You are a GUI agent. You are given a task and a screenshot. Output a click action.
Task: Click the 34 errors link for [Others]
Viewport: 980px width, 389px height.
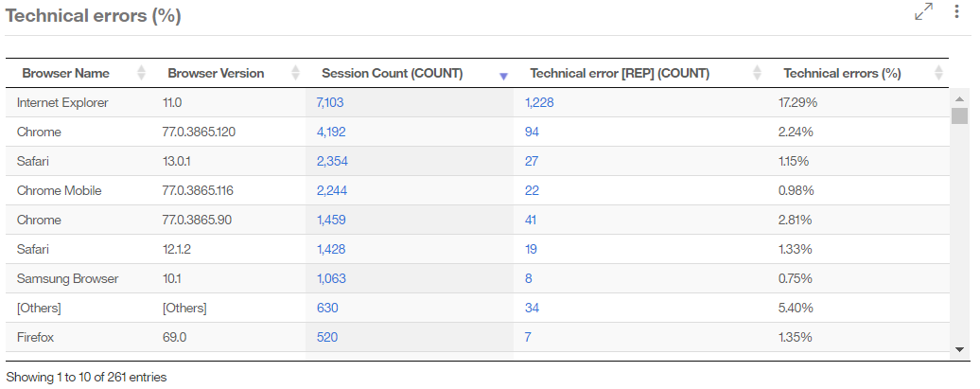point(532,308)
